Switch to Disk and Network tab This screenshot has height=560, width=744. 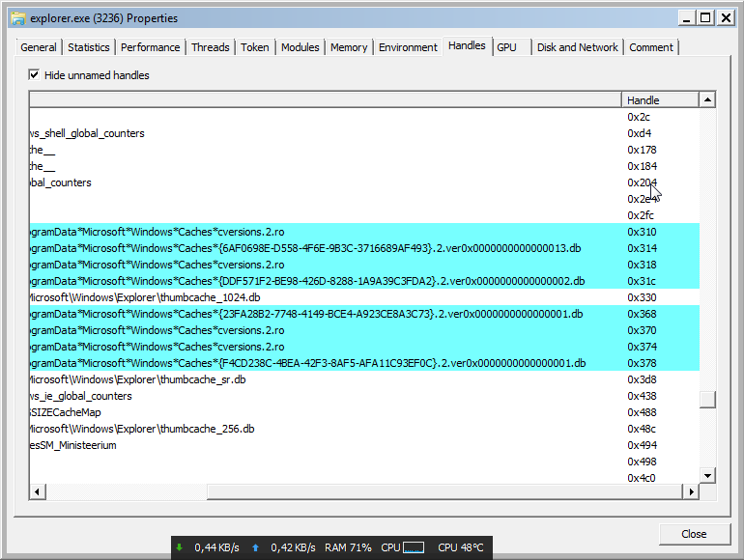coord(578,47)
